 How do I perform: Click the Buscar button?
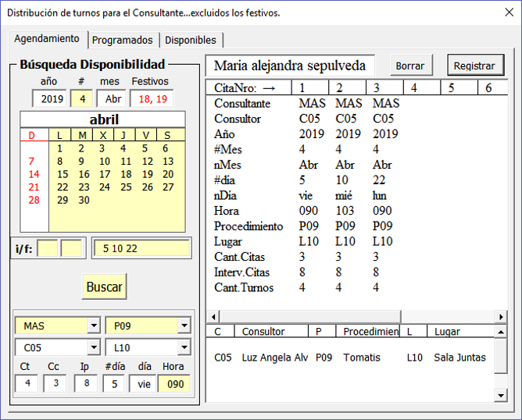coord(104,287)
